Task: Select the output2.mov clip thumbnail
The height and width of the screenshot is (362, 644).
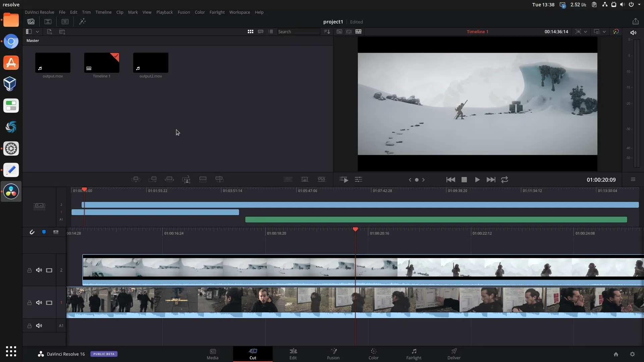Action: 151,63
